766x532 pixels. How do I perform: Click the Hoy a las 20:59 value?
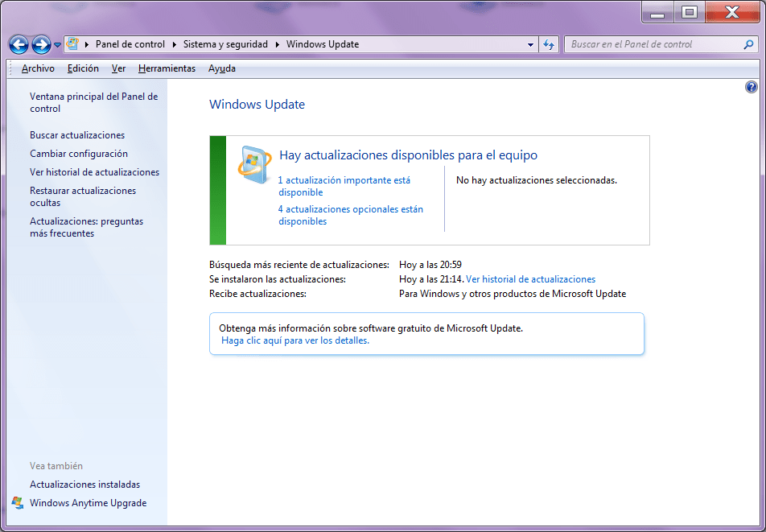pos(430,265)
